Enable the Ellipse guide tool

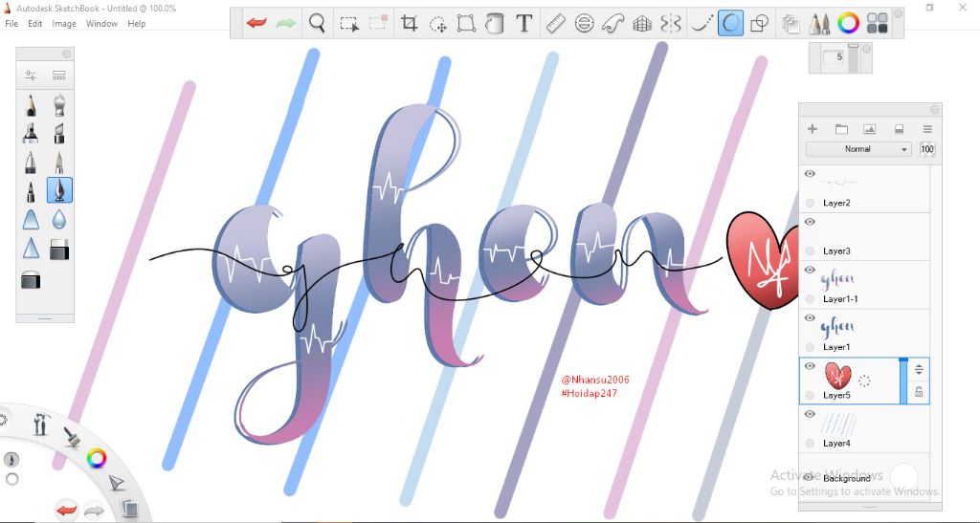click(x=584, y=24)
